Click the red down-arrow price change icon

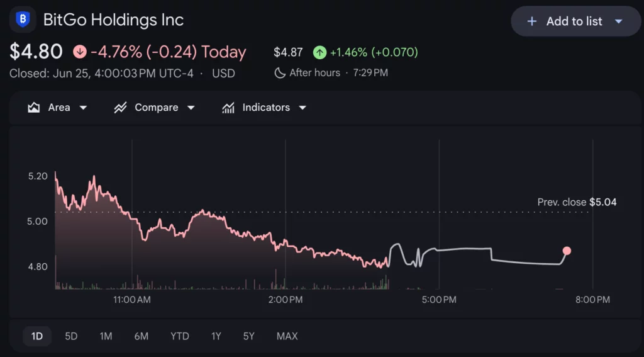80,52
